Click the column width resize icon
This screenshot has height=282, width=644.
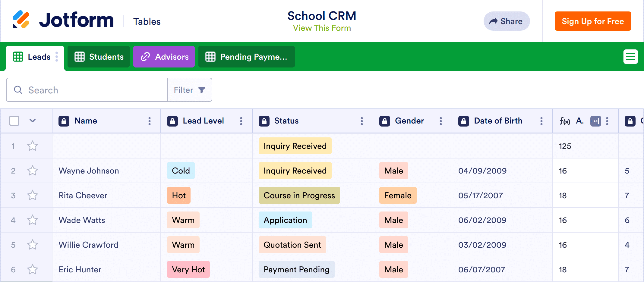pyautogui.click(x=595, y=121)
